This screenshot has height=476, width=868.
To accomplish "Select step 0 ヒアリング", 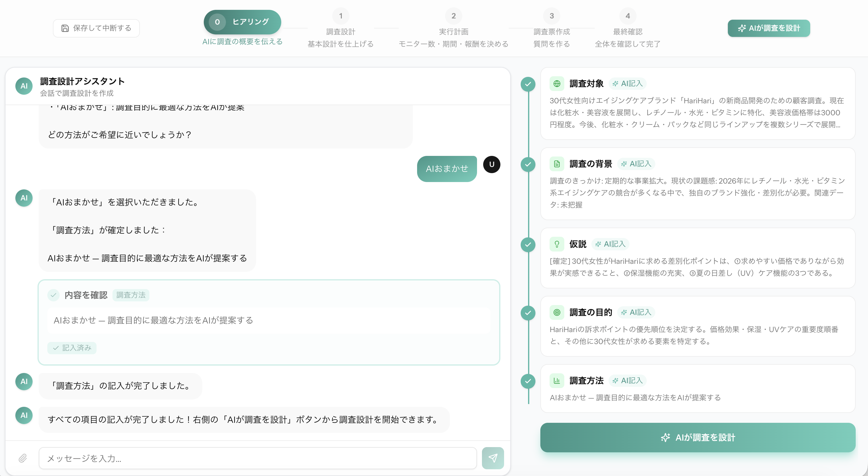I will [242, 22].
